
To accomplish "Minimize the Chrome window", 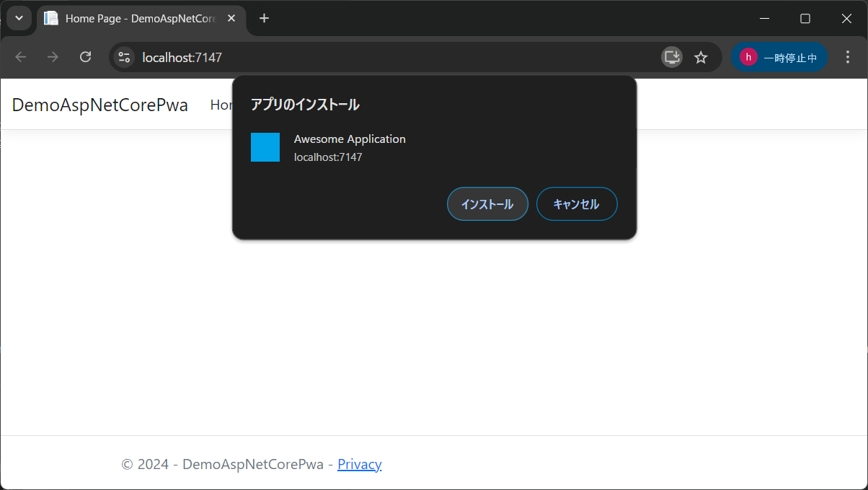I will [x=765, y=18].
